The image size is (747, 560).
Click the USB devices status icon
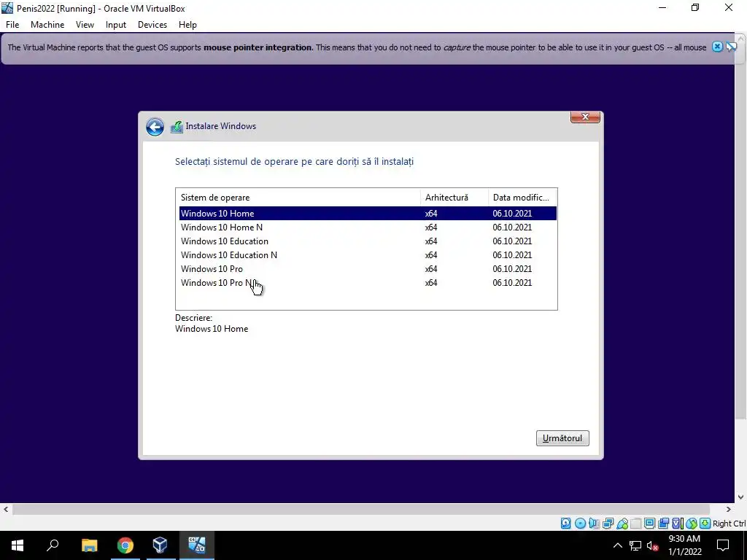pos(622,524)
